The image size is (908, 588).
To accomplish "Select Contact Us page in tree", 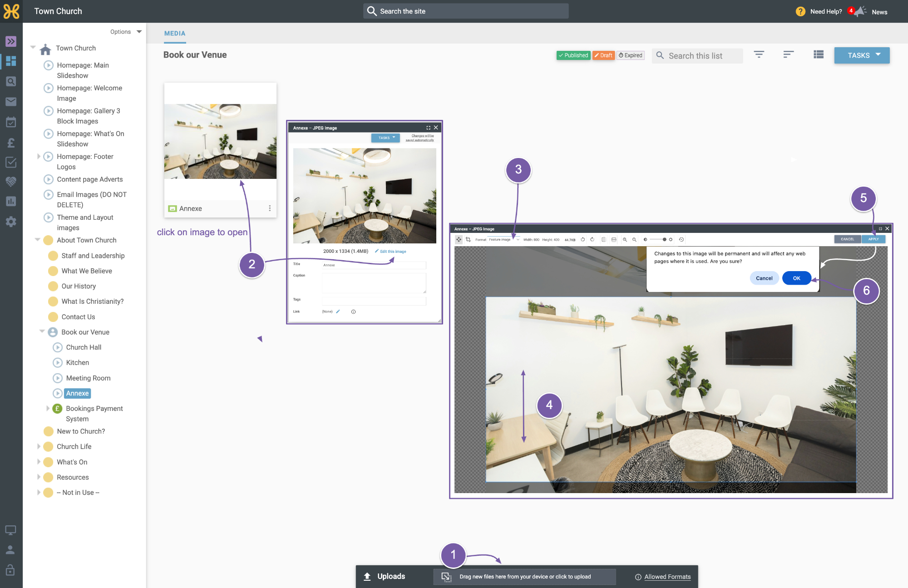I will point(78,317).
